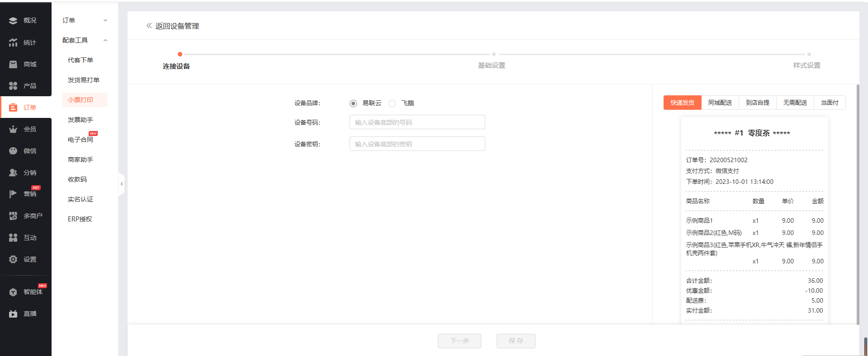Switch preview to the 无需配送 tab

tap(795, 103)
